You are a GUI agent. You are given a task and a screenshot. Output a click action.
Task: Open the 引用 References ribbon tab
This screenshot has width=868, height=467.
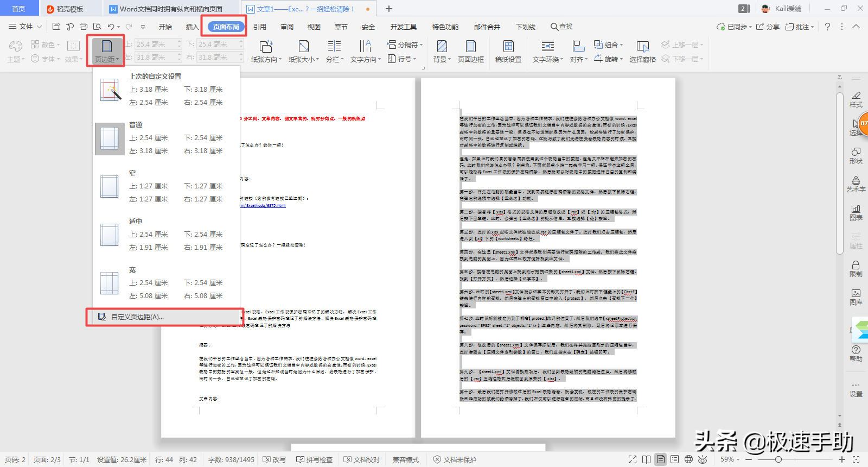click(260, 27)
